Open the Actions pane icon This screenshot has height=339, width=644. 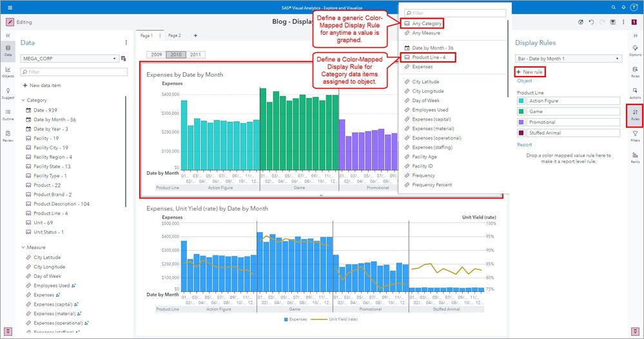pos(635,93)
